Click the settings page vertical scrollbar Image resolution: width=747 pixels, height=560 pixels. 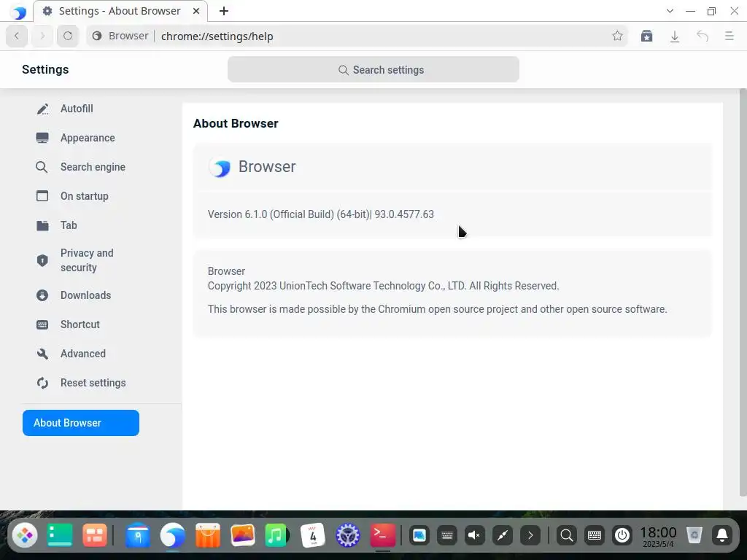point(743,293)
